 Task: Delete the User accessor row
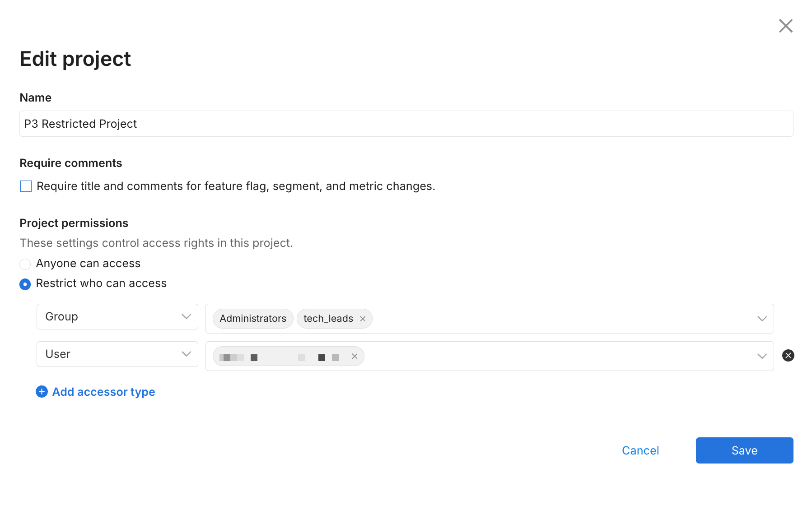[788, 356]
